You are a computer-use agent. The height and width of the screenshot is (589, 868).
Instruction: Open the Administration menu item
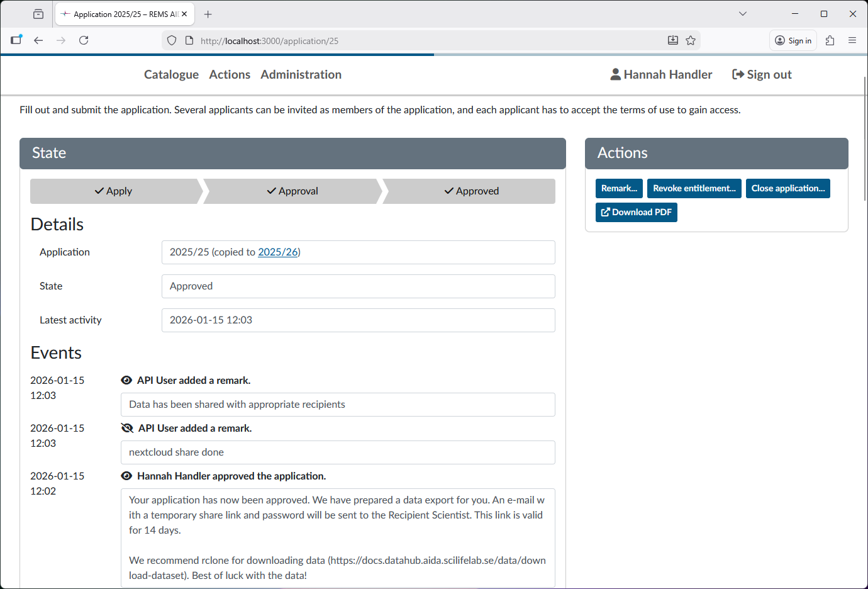301,74
